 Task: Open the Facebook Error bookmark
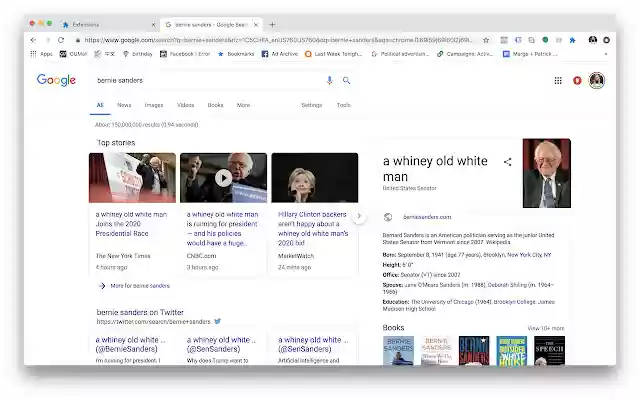(185, 54)
